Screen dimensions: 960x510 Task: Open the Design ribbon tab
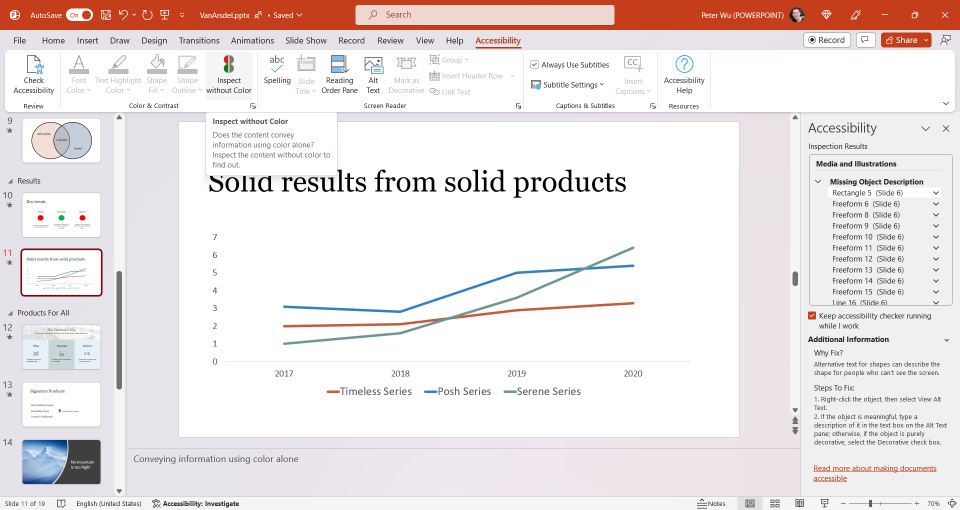(x=154, y=40)
